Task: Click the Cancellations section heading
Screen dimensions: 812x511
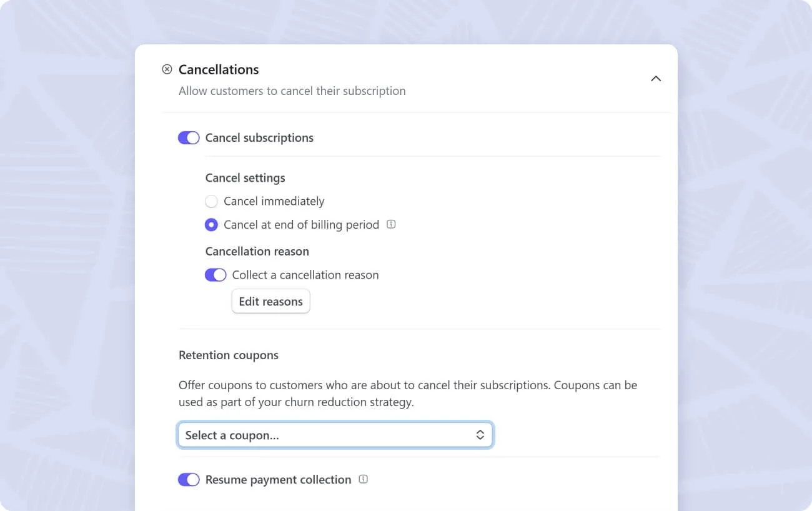Action: pyautogui.click(x=219, y=69)
